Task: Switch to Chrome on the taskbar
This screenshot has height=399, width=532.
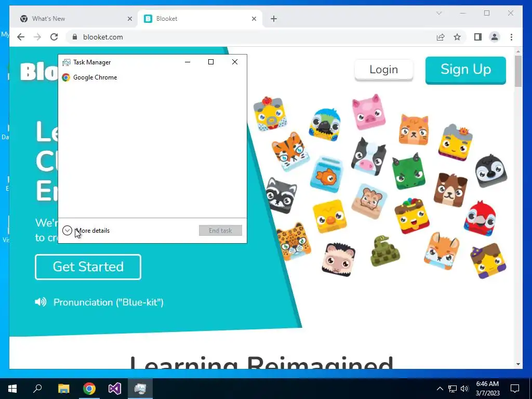Action: (89, 389)
